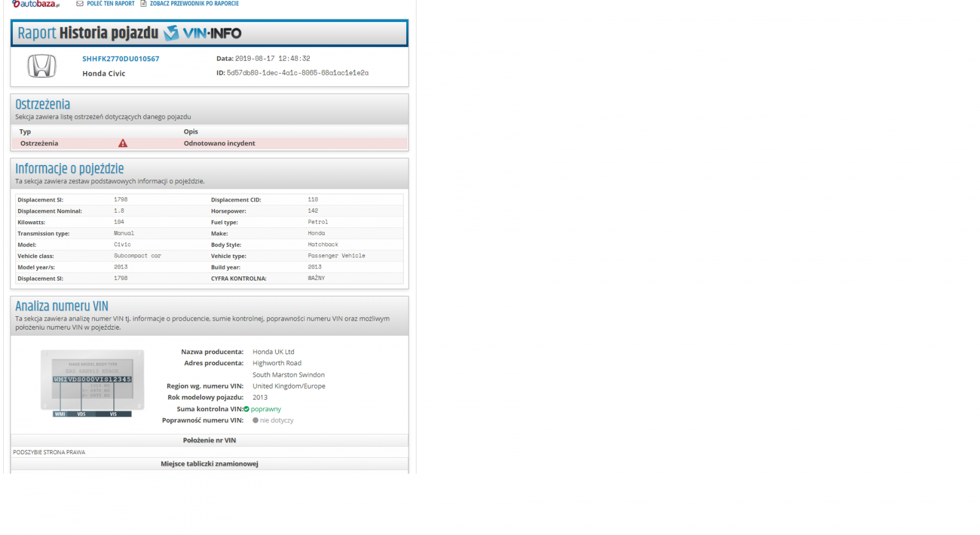Click the Raport Historia pojazdu title
The image size is (980, 535).
88,33
